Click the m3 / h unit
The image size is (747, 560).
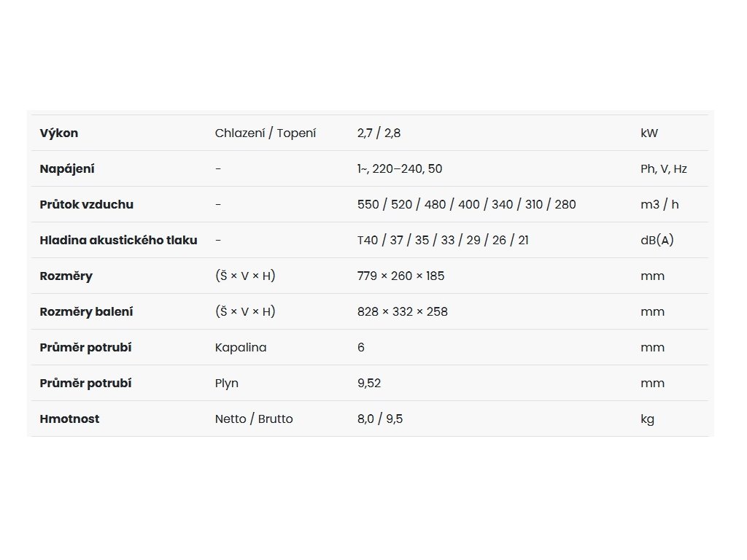[x=659, y=205]
